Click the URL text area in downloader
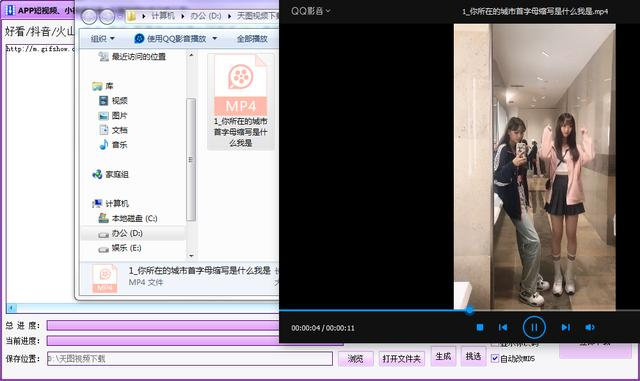 40,174
